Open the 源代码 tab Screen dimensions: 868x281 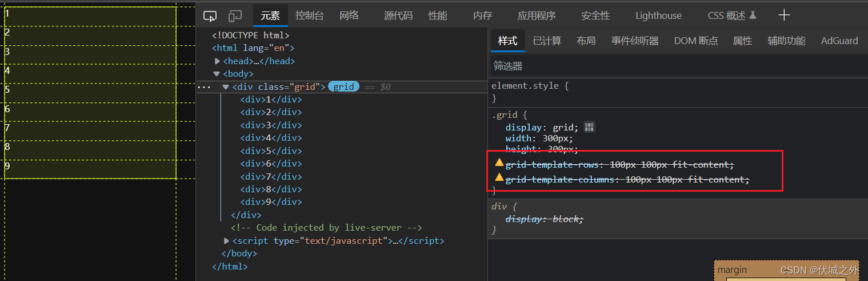[398, 15]
